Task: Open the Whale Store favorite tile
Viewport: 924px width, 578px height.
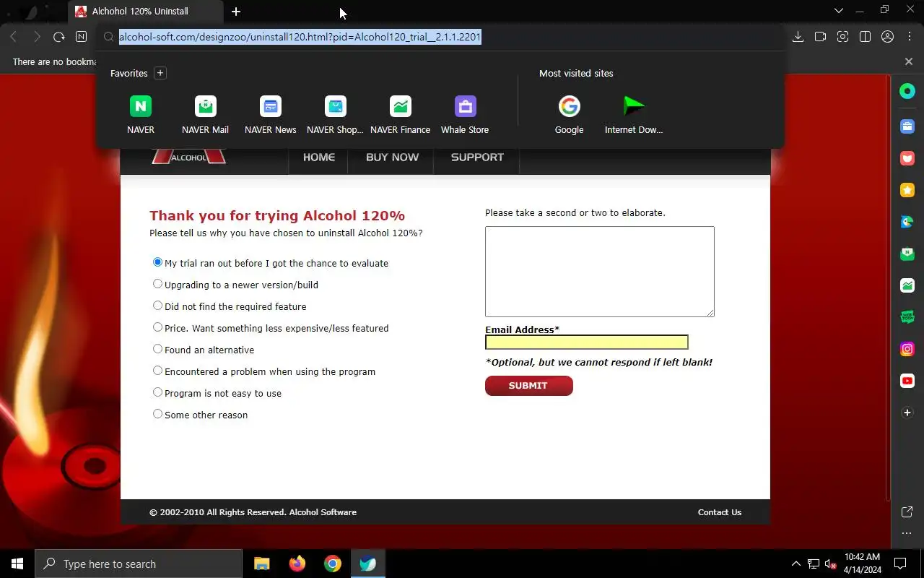Action: [465, 115]
